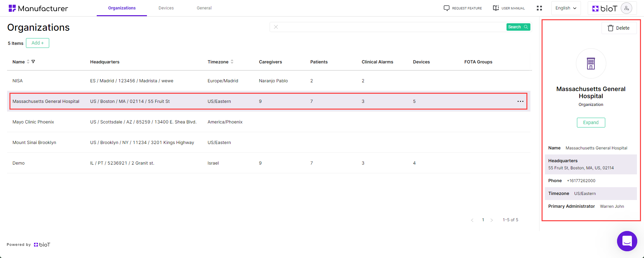Screen dimensions: 644x258
Task: Click the Headquarters column header
Action: (x=105, y=62)
